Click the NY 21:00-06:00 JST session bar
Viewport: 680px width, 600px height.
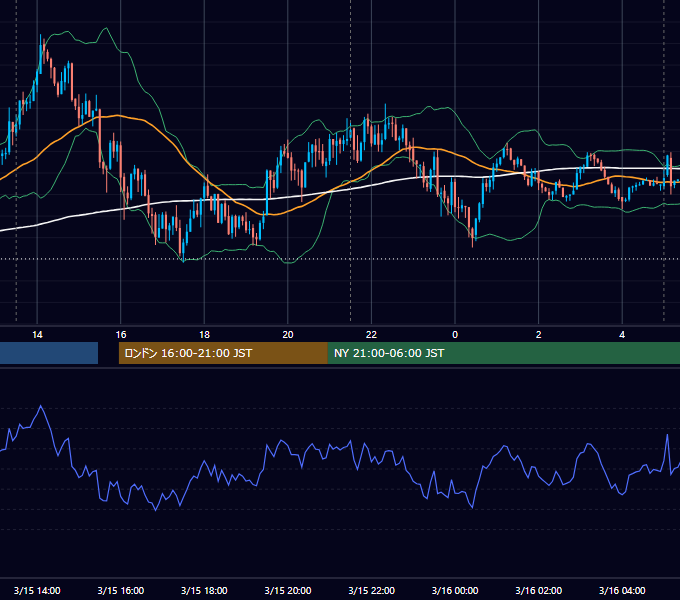503,353
